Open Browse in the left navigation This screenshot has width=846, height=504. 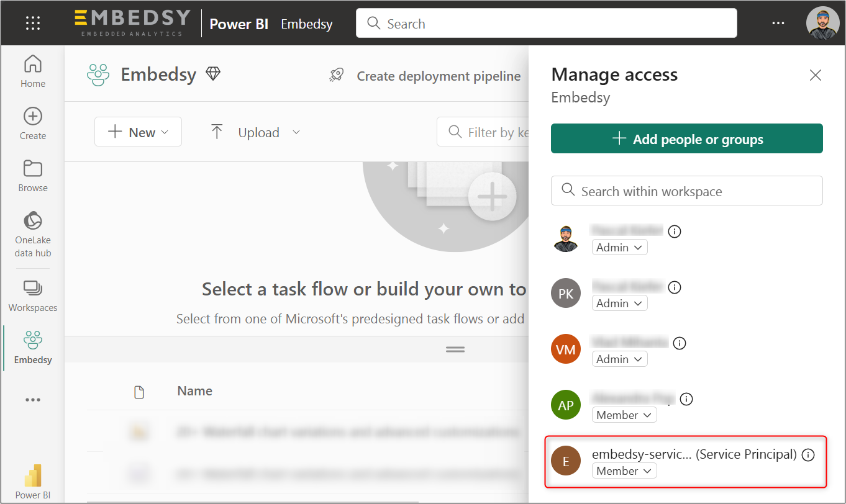[x=32, y=176]
